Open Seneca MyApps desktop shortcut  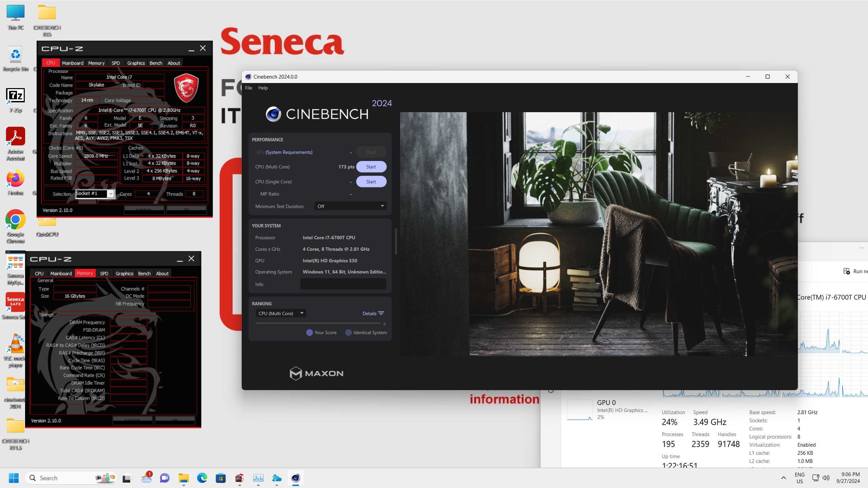point(16,268)
